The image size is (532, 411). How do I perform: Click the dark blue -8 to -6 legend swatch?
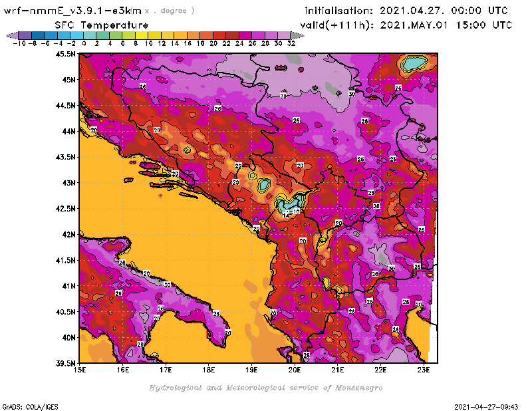point(38,35)
